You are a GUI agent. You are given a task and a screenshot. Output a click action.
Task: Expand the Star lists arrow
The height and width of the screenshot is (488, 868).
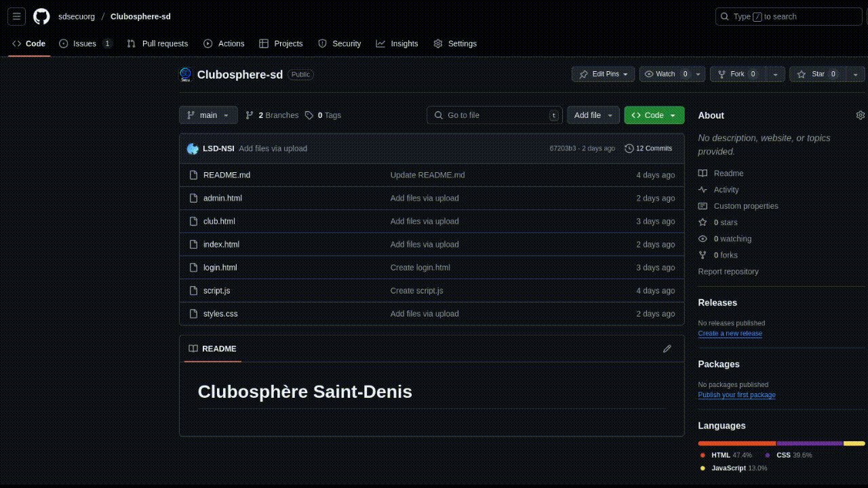855,74
